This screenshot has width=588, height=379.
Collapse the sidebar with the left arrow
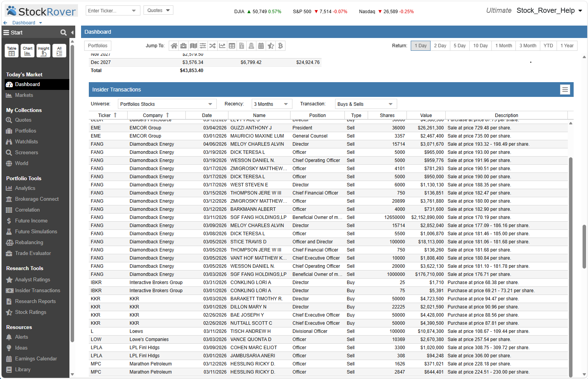(x=72, y=33)
